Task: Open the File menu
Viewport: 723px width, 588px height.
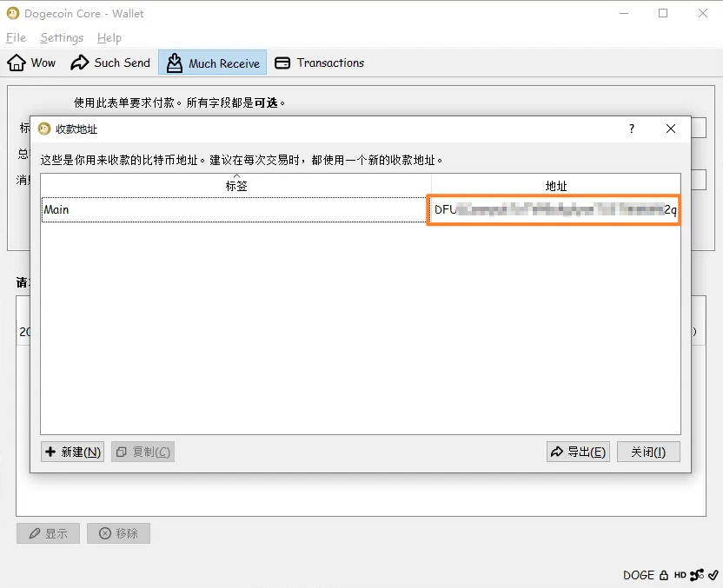Action: click(17, 38)
